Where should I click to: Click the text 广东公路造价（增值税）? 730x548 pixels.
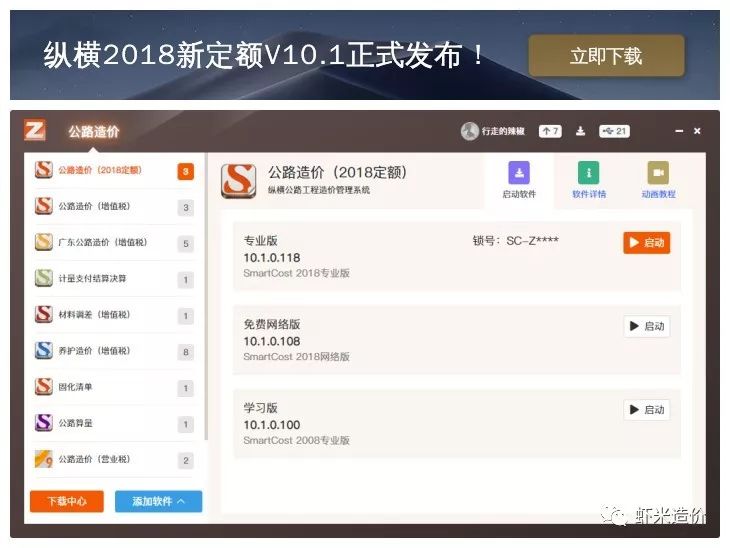pos(102,242)
